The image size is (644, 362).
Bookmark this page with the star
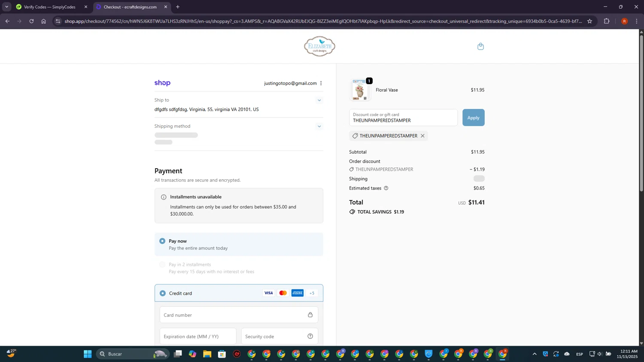pos(589,21)
